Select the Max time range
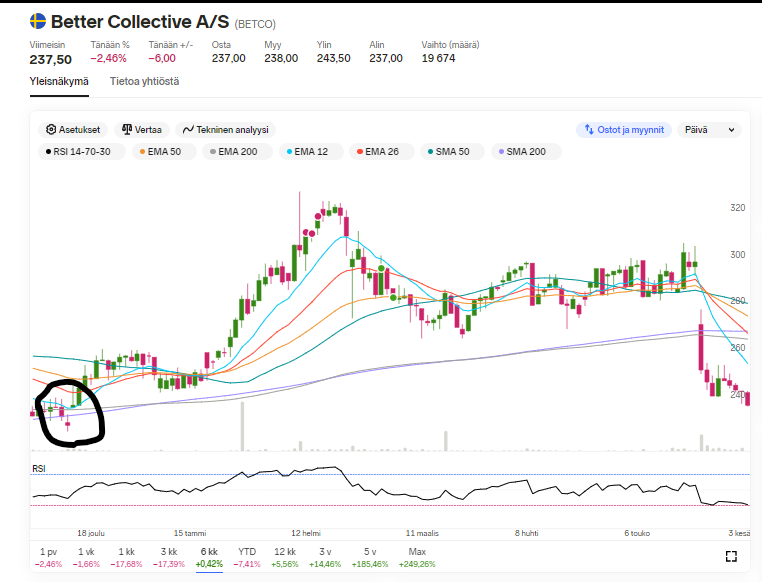Viewport: 762px width, 582px height. pyautogui.click(x=417, y=557)
